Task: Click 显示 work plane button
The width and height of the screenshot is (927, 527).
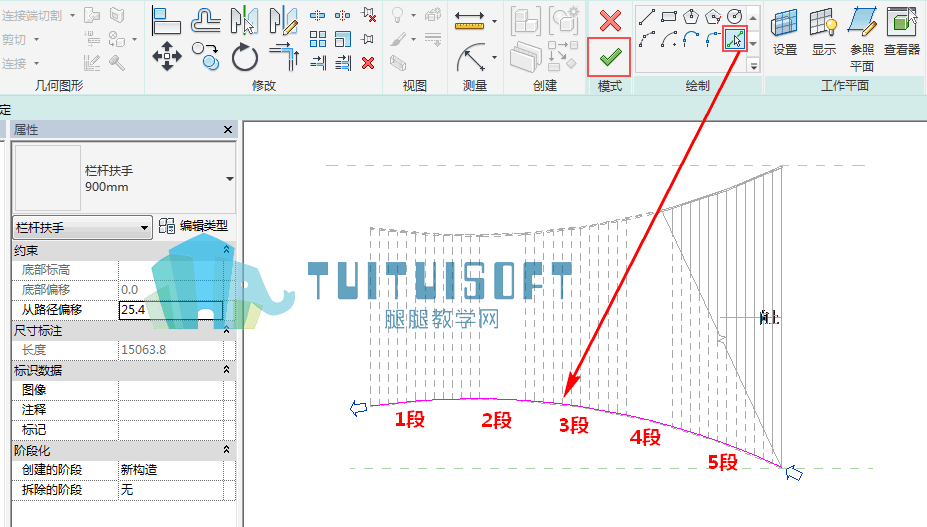Action: [x=824, y=33]
